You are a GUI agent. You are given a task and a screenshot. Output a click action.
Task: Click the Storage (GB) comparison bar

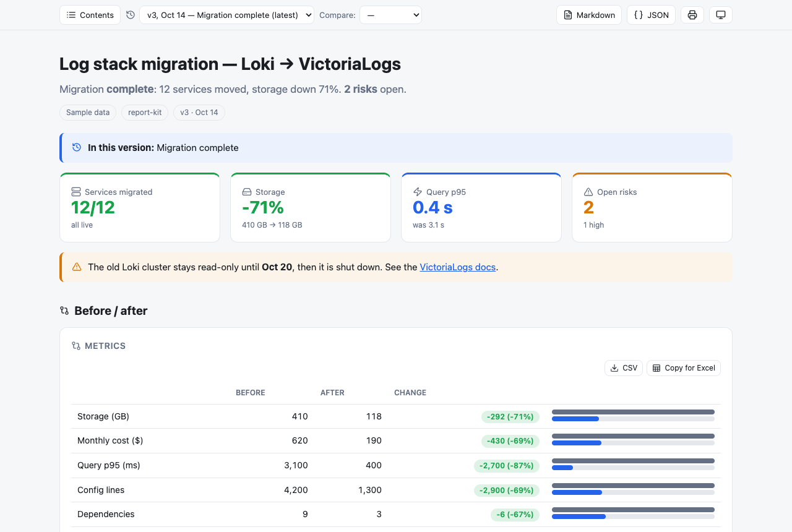633,415
